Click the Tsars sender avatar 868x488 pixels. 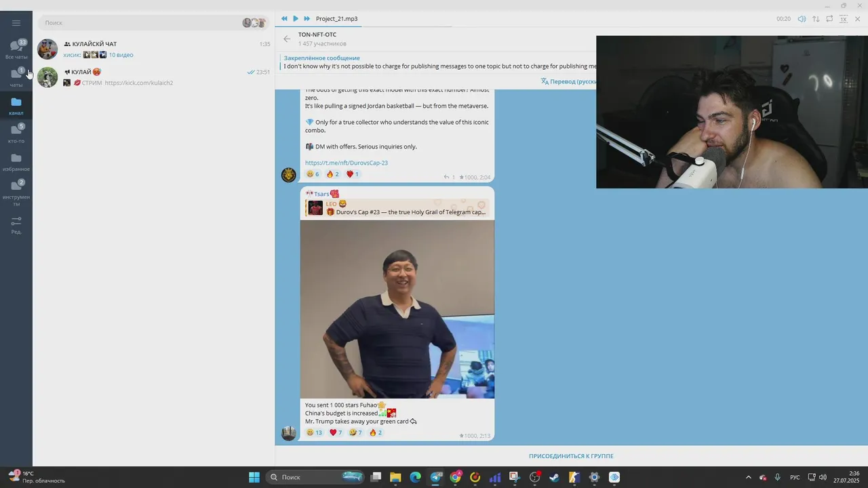(289, 433)
